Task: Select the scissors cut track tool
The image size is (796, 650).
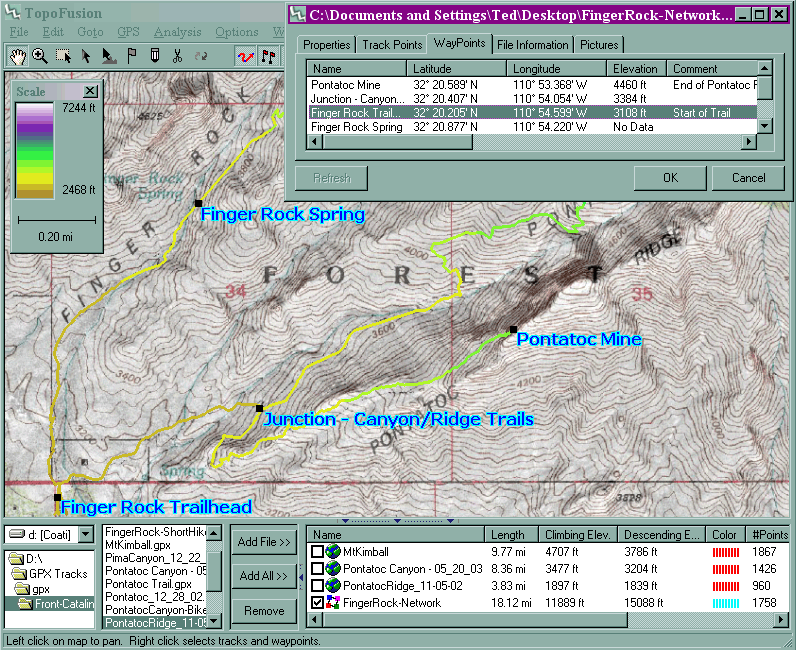Action: (x=177, y=56)
